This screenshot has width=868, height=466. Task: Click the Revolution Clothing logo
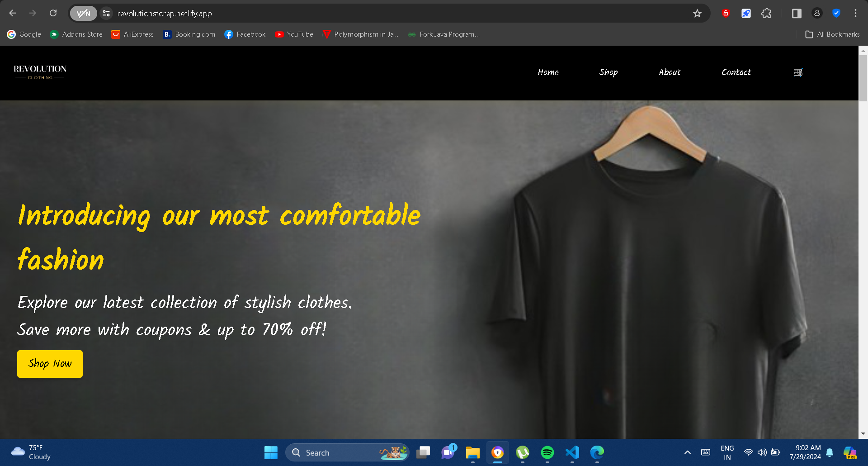[40, 72]
